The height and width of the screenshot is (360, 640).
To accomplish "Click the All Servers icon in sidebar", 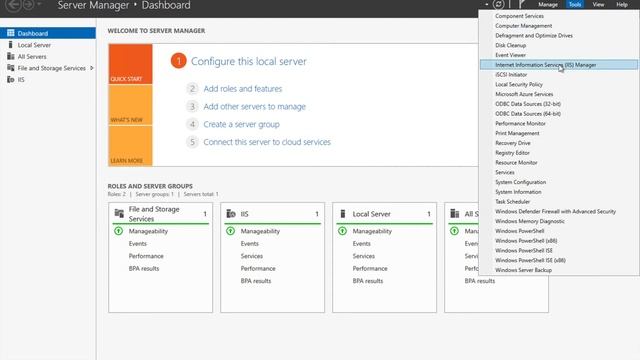I will 11,56.
